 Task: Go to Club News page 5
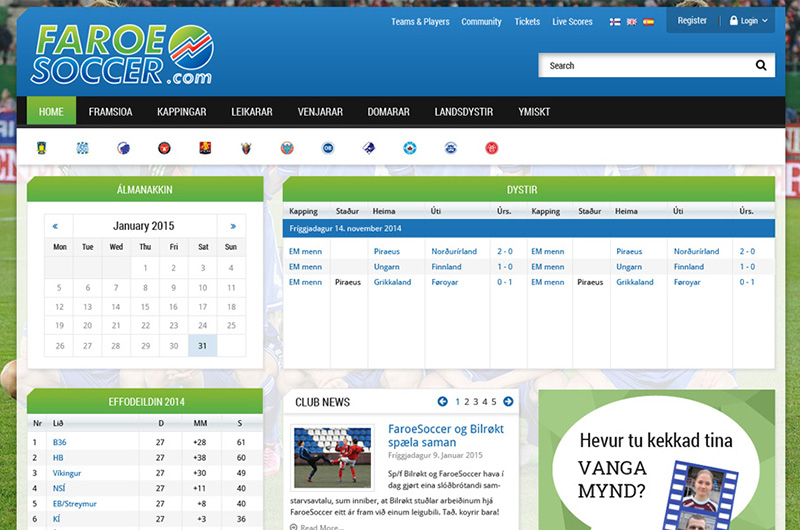(x=494, y=402)
